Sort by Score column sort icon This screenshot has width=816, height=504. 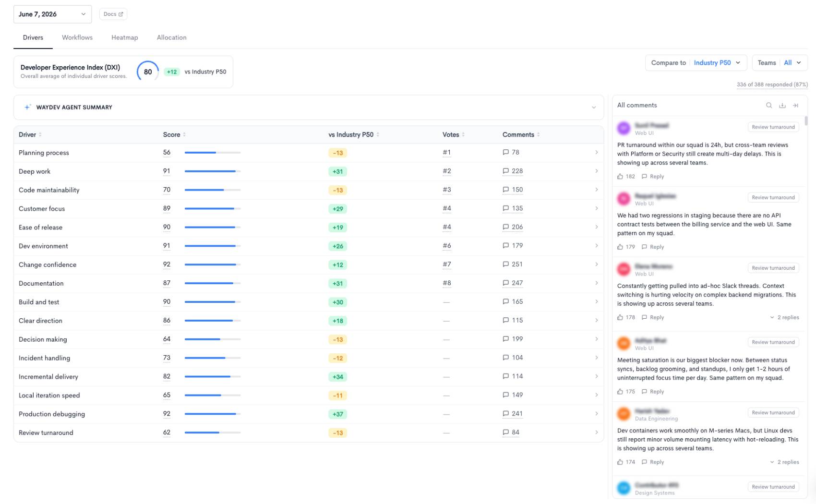[184, 135]
